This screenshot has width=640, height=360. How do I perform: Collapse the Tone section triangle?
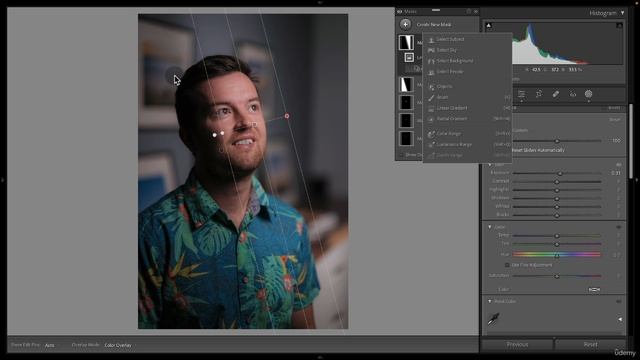490,164
